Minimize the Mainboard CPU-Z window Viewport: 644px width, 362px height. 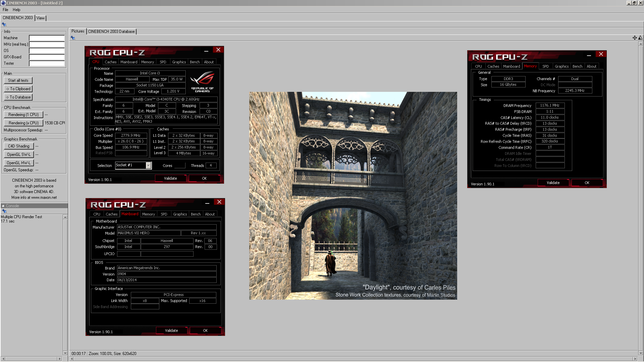click(x=207, y=202)
